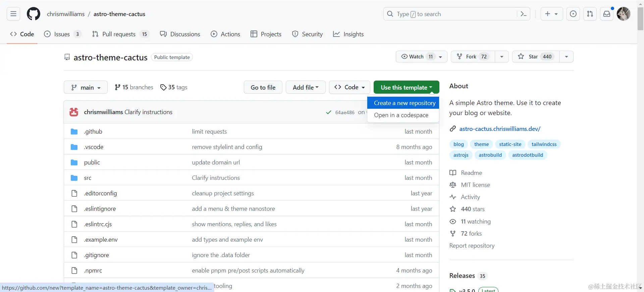This screenshot has width=644, height=292.
Task: Click the Readme book icon
Action: point(453,173)
